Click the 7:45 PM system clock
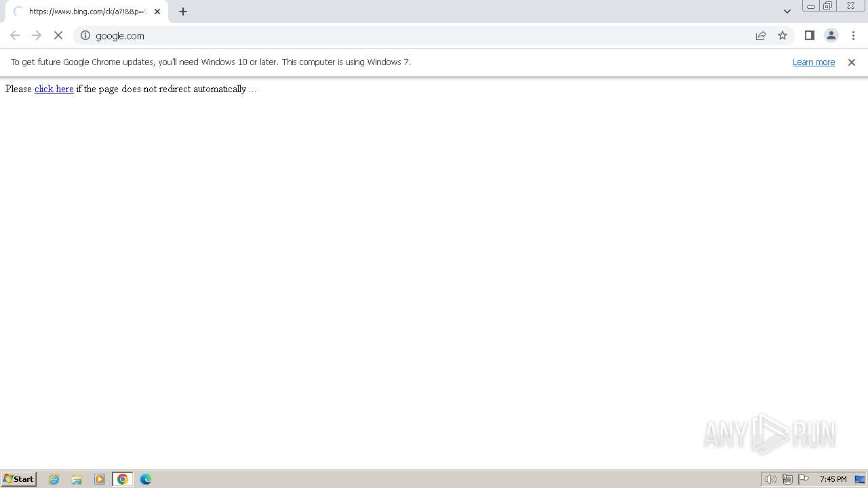This screenshot has width=868, height=488. [x=833, y=479]
